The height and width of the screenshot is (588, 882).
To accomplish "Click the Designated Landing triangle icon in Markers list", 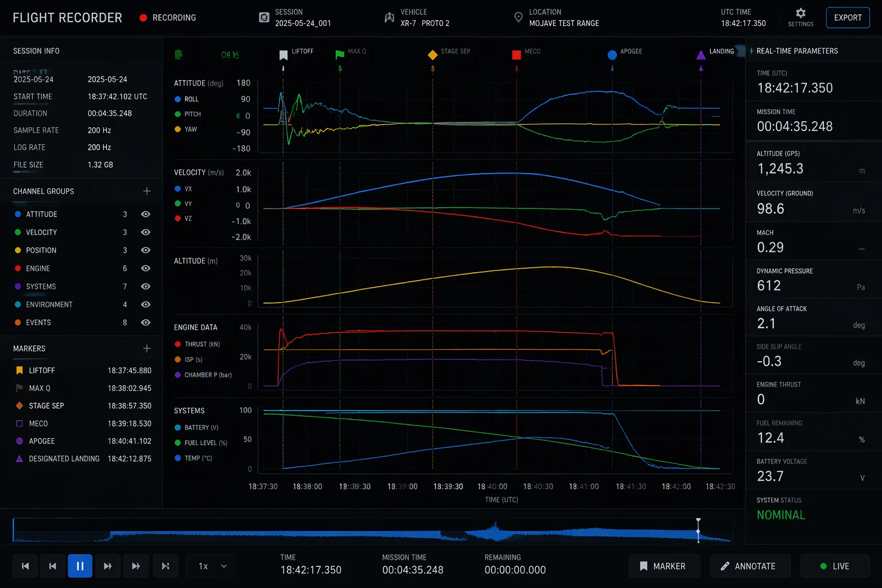I will pos(20,459).
